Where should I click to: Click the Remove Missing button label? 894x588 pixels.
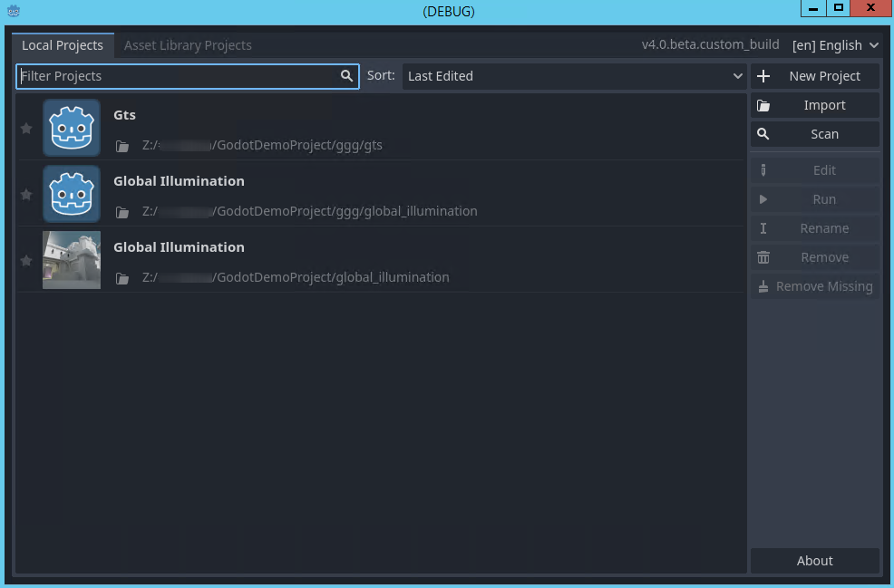[824, 286]
